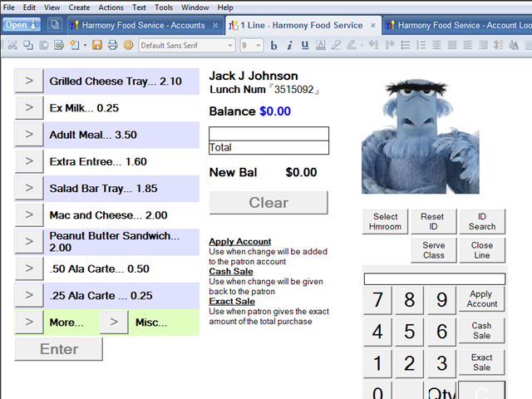Click keypad number 3
The height and width of the screenshot is (399, 532).
(x=441, y=364)
